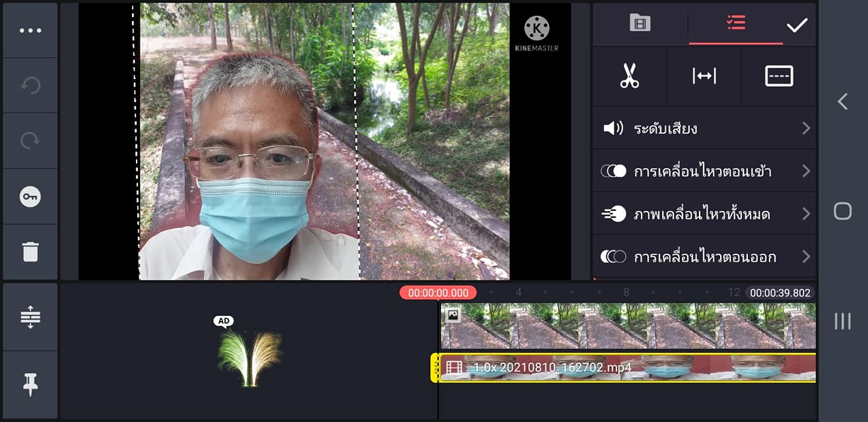Open the three-dots more options menu
The image size is (868, 422).
[30, 30]
